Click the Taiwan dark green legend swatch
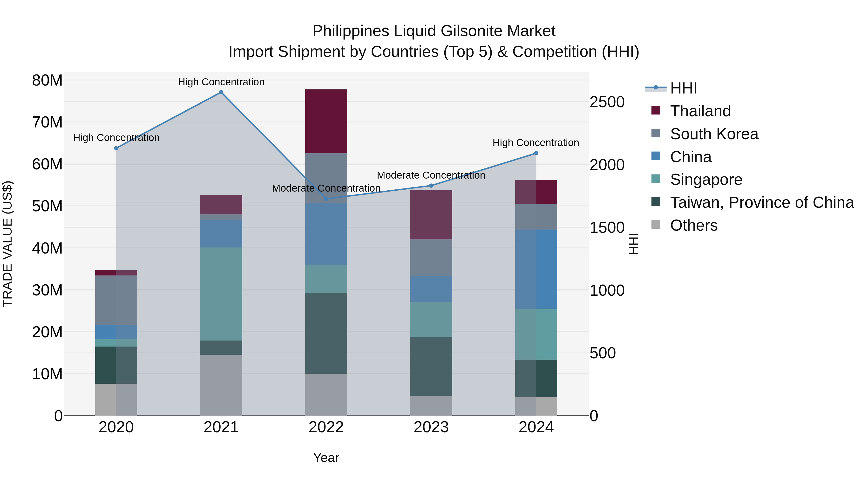The height and width of the screenshot is (488, 868). click(656, 202)
